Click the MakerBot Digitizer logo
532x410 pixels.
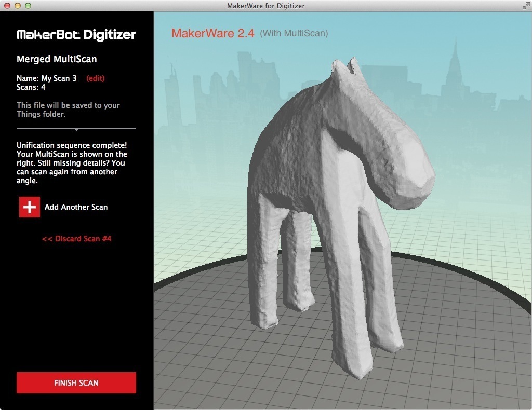point(76,35)
